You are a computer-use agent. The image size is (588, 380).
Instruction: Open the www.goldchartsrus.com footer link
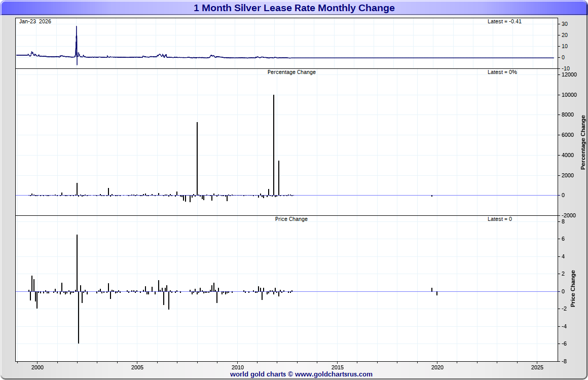click(333, 374)
